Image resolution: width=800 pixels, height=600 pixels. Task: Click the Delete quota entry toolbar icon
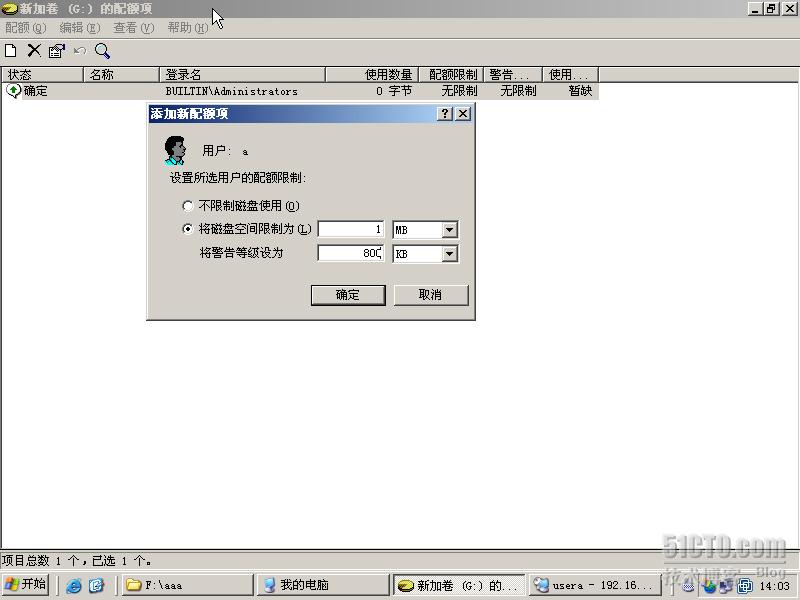(x=34, y=51)
